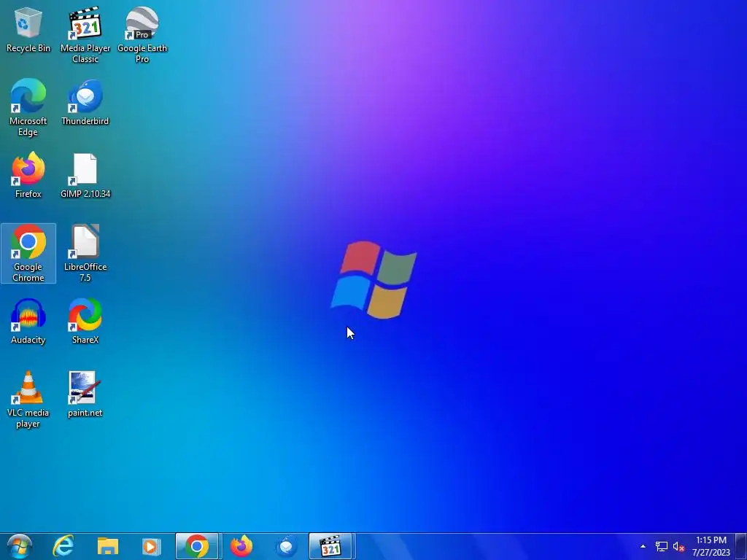Open Thunderbird from the taskbar

click(286, 546)
